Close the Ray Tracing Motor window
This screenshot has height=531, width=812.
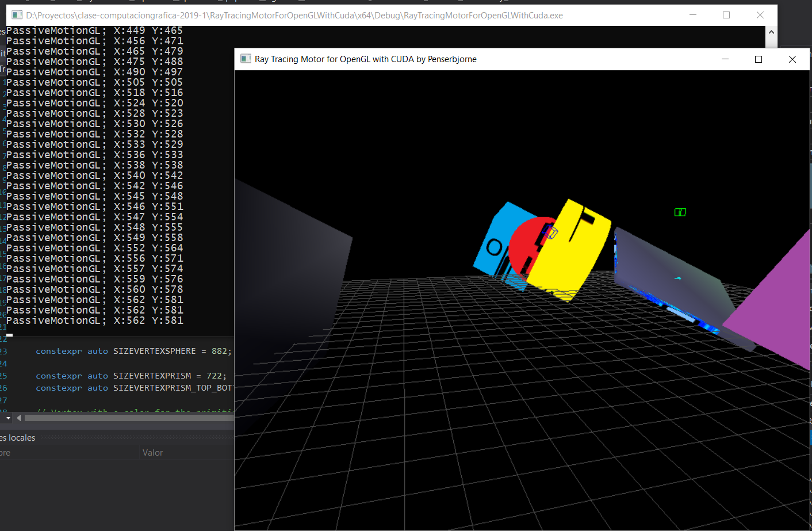tap(792, 59)
